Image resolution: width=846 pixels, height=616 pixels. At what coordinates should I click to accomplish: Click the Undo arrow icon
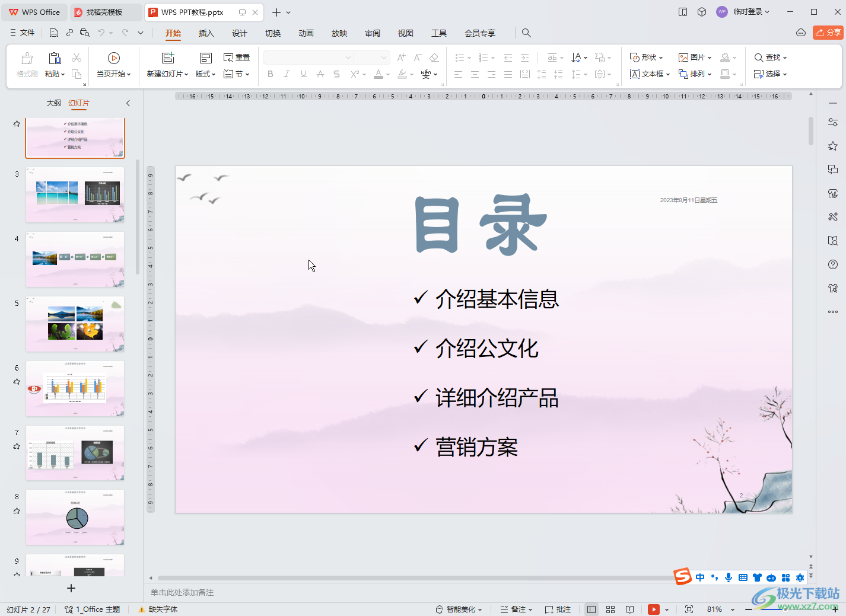point(101,33)
